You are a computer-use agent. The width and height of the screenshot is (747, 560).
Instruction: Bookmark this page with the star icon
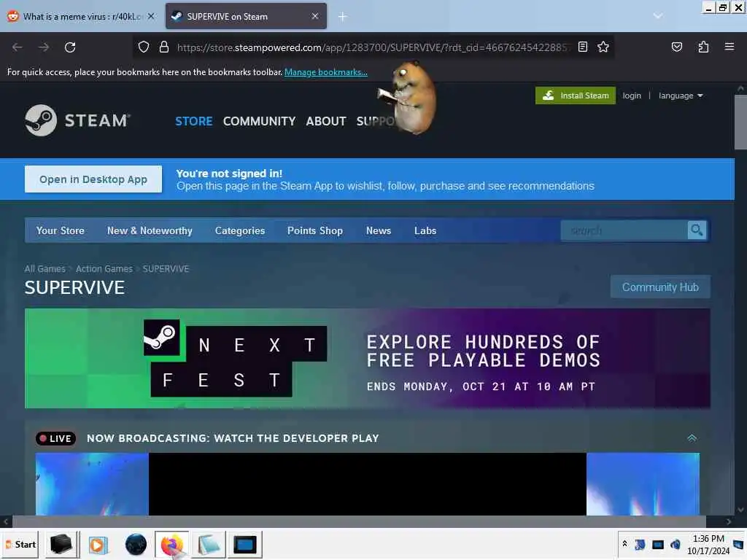[603, 47]
